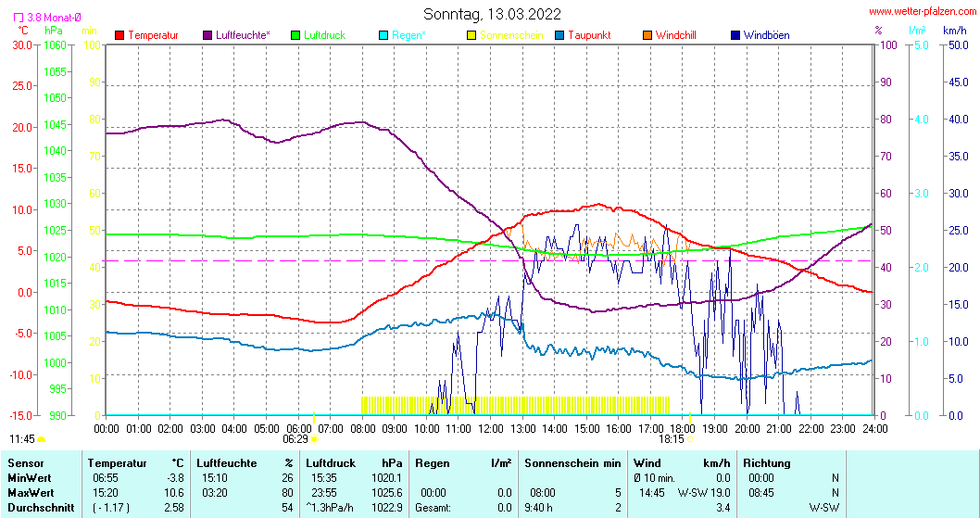980x518 pixels.
Task: Click the sunrise sun icon beside 06:29
Action: (314, 439)
